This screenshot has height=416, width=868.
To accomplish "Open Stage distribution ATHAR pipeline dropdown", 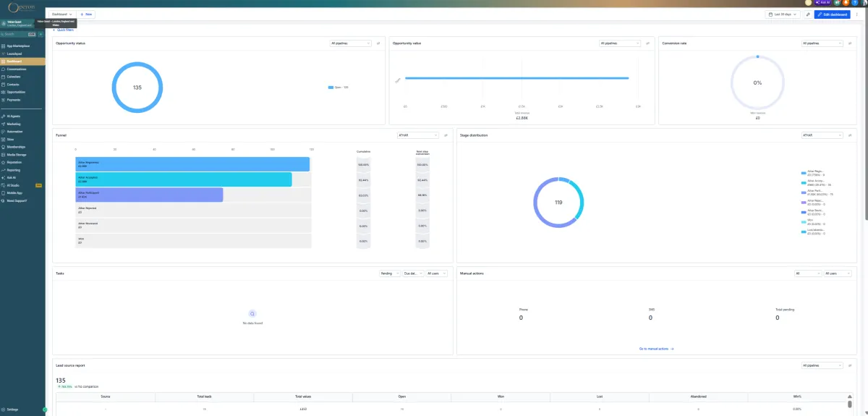I will (822, 135).
